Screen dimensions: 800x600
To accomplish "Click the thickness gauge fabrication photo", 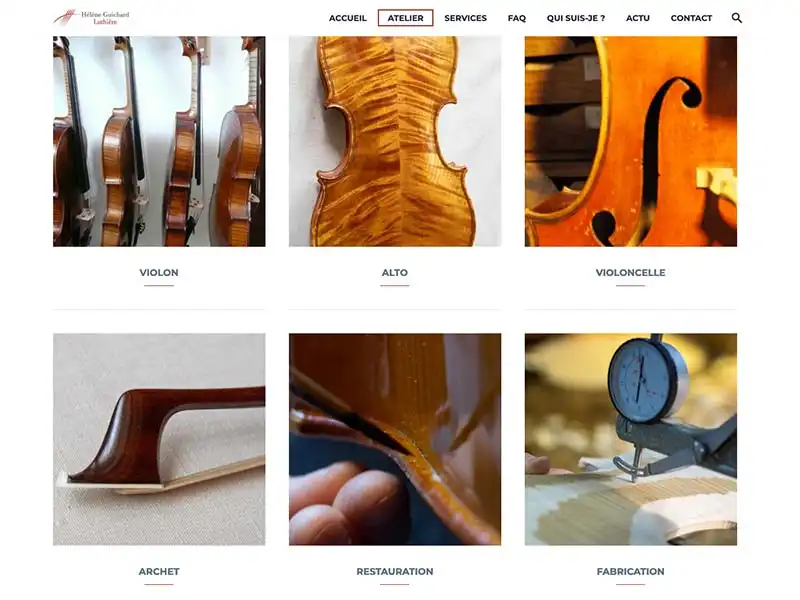I will pos(631,439).
